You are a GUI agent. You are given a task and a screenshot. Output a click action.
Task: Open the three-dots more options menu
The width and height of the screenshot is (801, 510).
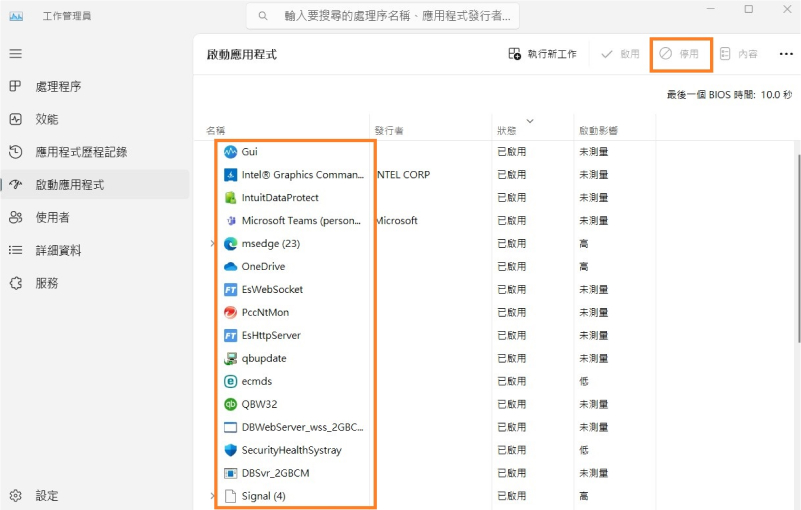pyautogui.click(x=786, y=54)
